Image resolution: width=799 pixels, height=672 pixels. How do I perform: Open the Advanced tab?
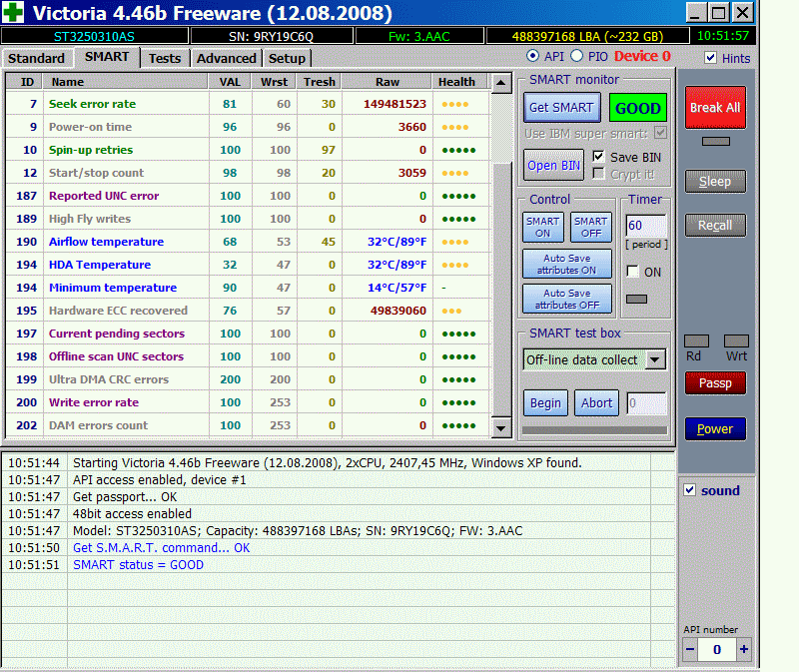pyautogui.click(x=226, y=58)
